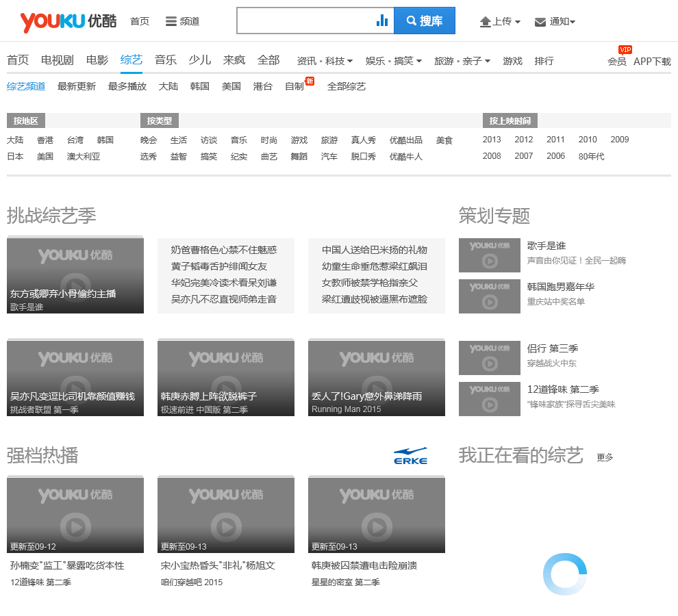
Task: Click the bar-chart ranking icon in the search box
Action: coord(382,21)
